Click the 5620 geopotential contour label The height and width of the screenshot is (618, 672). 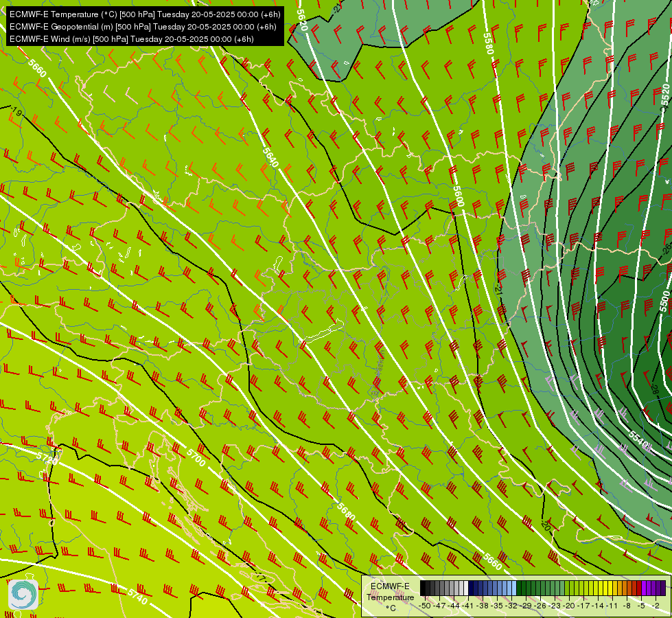pyautogui.click(x=302, y=19)
